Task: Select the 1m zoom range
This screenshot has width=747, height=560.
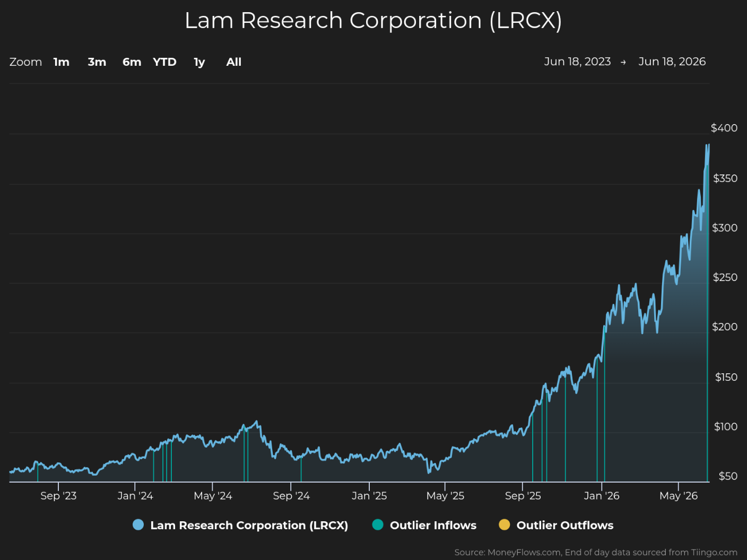Action: pos(62,62)
